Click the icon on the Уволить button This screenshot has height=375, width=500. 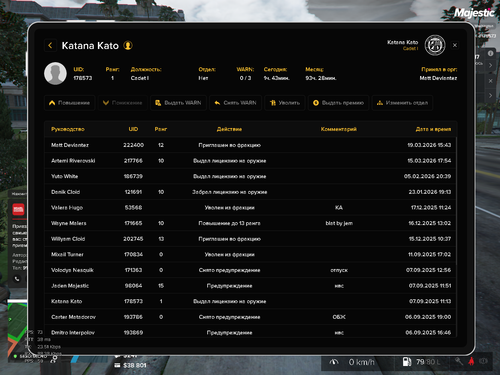tap(273, 103)
